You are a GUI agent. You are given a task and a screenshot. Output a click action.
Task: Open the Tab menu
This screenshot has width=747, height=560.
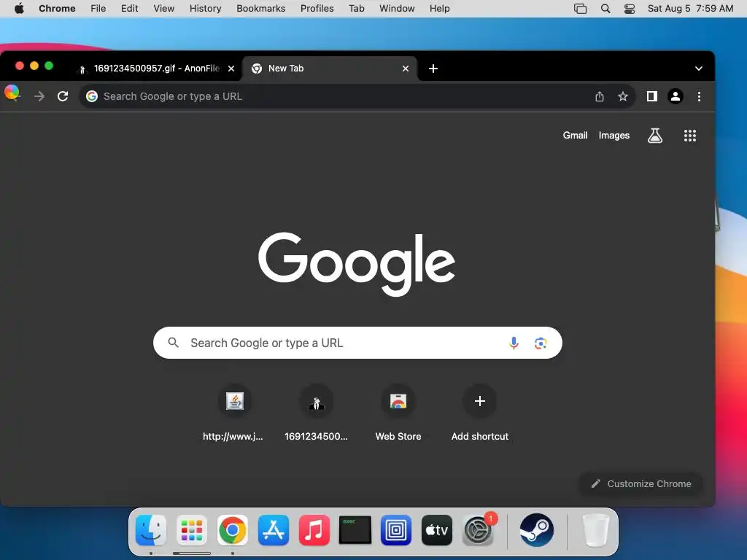click(356, 9)
